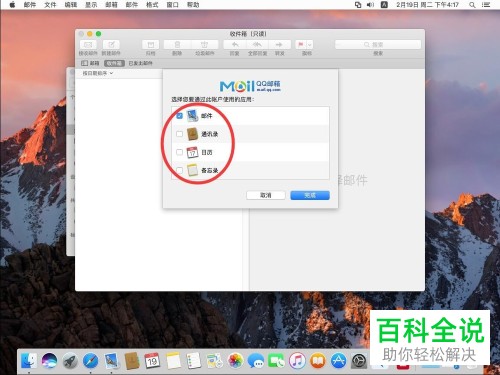Click the QQ Mail logo
Image resolution: width=500 pixels, height=375 pixels.
(250, 86)
